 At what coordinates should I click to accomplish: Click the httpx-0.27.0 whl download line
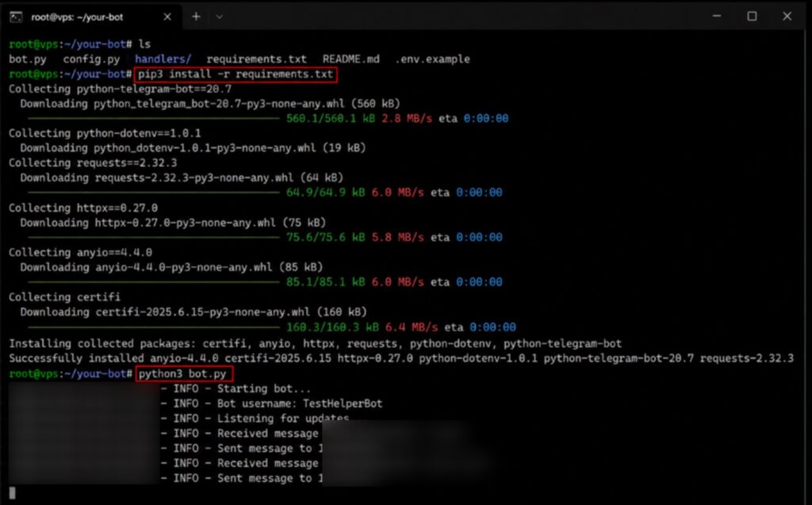[x=173, y=223]
